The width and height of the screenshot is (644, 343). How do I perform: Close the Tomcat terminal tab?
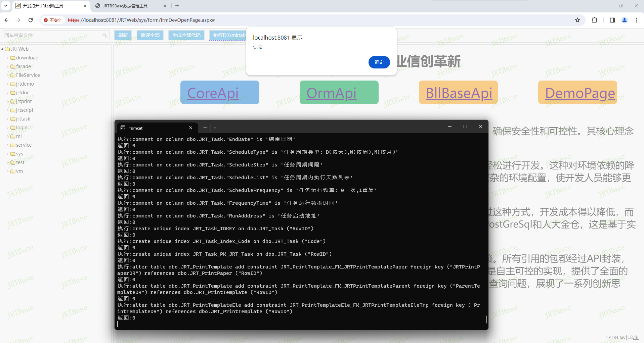pos(190,128)
